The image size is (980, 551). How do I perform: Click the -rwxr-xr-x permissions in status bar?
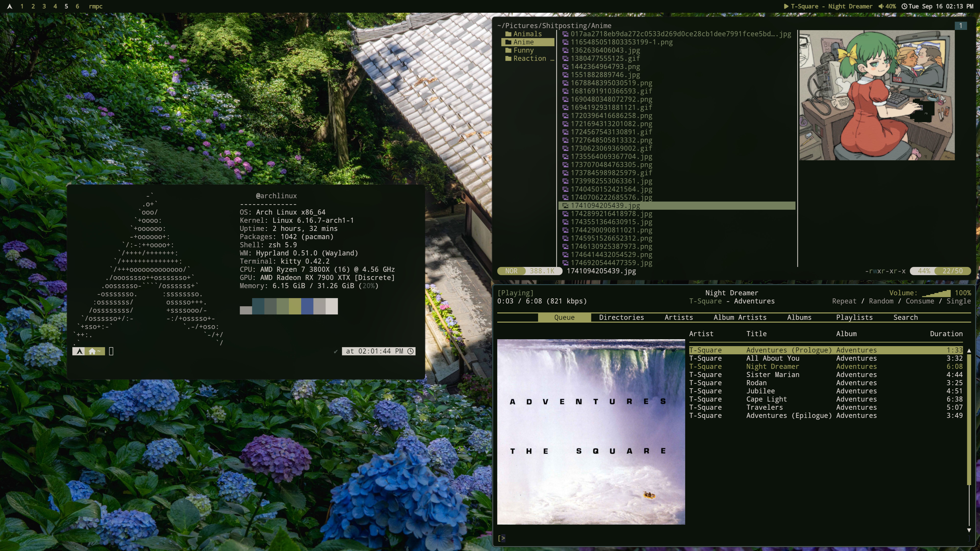tap(885, 271)
